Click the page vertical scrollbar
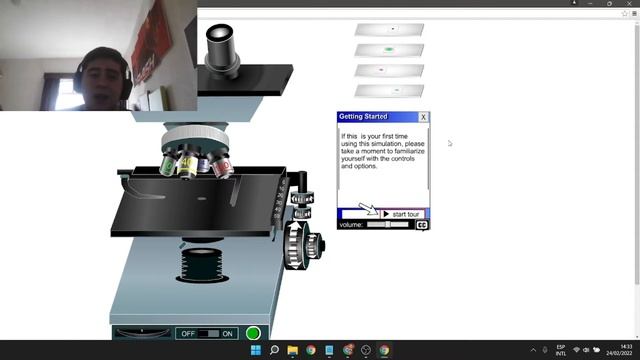Viewport: 640px width, 360px height. pyautogui.click(x=637, y=154)
